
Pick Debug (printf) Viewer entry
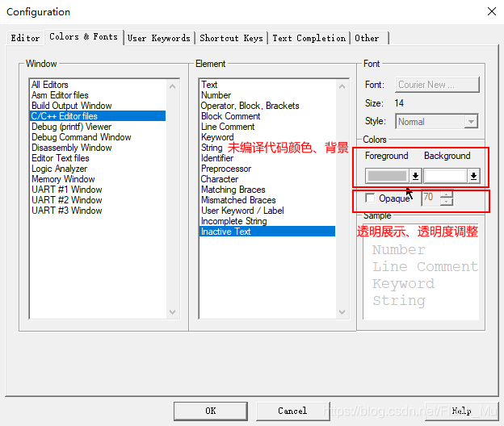coord(98,127)
